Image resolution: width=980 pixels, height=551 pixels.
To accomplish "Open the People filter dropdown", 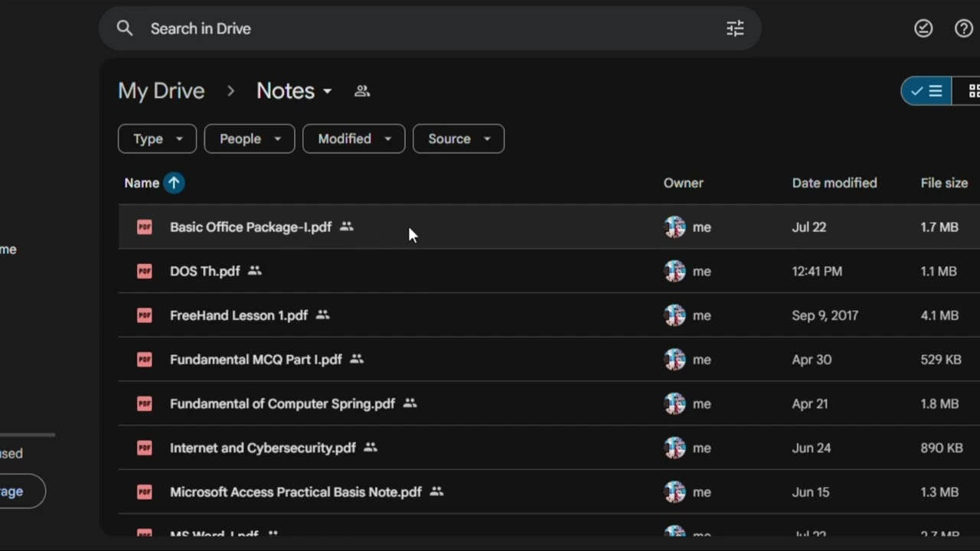I will pos(250,139).
